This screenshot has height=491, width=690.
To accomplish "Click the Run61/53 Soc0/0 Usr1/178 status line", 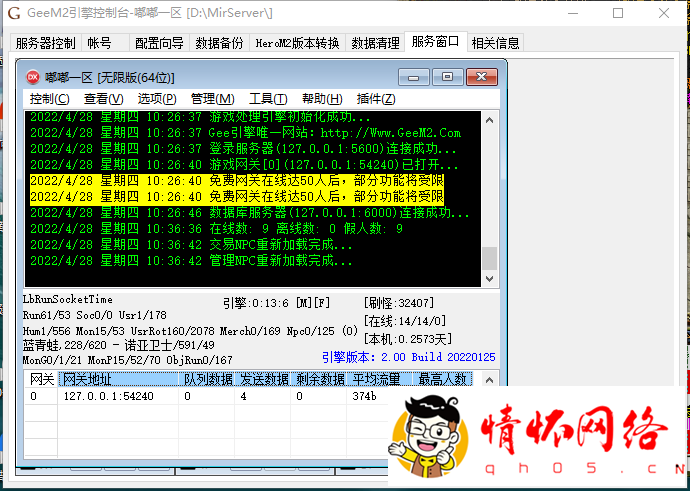I will (95, 315).
